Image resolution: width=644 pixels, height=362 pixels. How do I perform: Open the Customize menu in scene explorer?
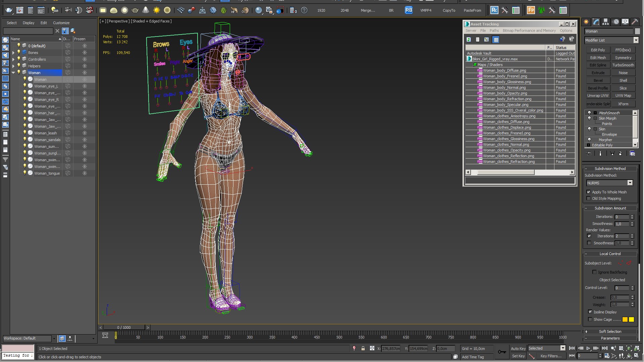[61, 23]
